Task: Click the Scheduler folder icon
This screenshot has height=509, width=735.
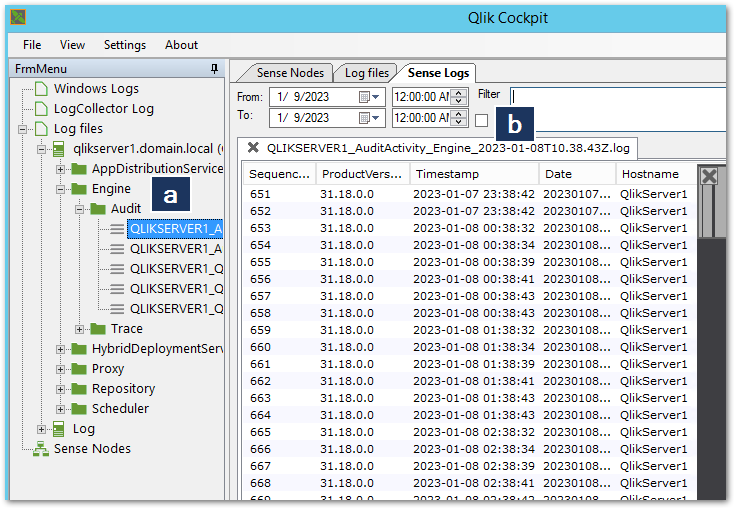Action: pos(79,409)
